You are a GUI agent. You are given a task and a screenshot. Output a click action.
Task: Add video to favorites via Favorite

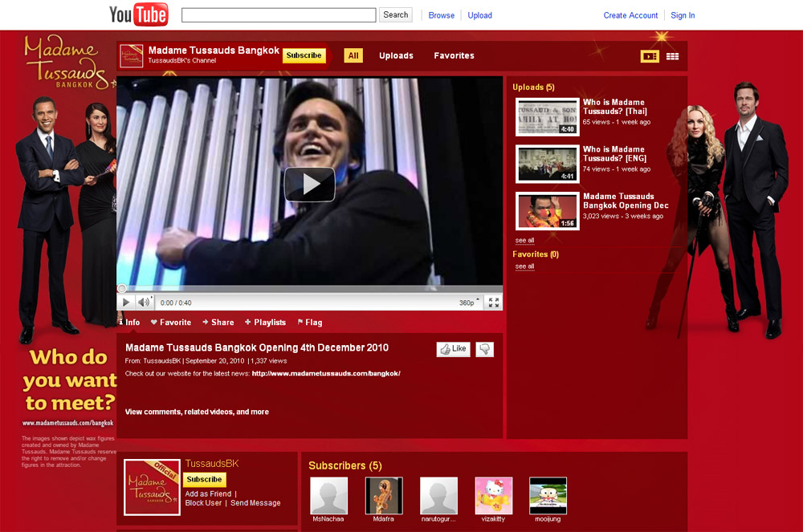click(171, 323)
